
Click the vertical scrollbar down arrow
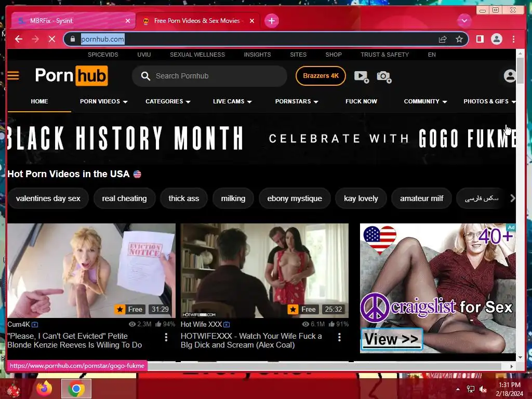point(520,357)
